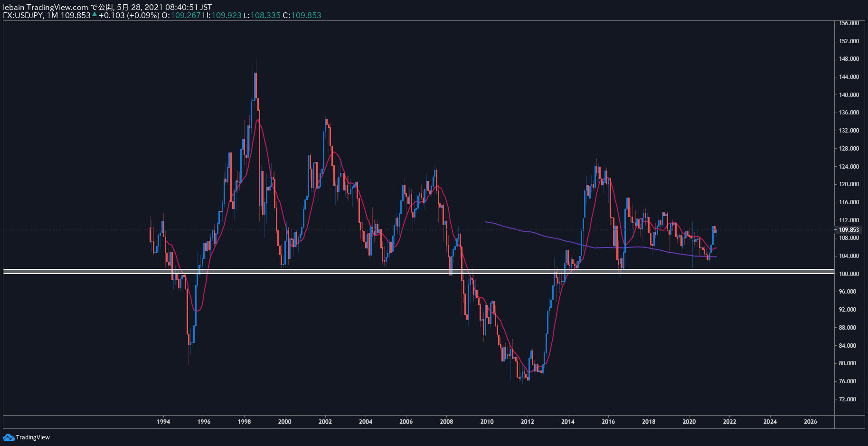
Task: Click the 2012 time axis label
Action: [527, 422]
